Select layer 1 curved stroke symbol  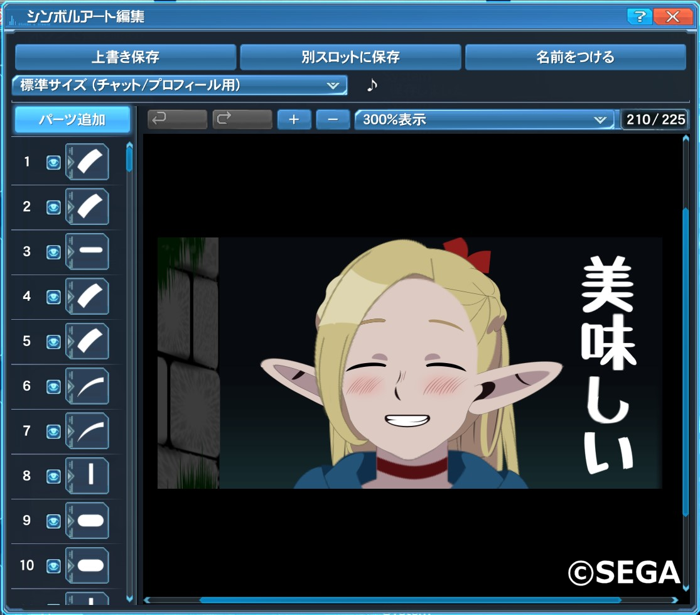coord(87,161)
